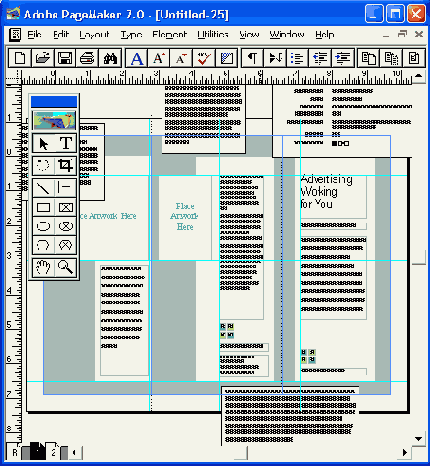Open the Layout menu
The height and width of the screenshot is (466, 430).
pos(94,35)
